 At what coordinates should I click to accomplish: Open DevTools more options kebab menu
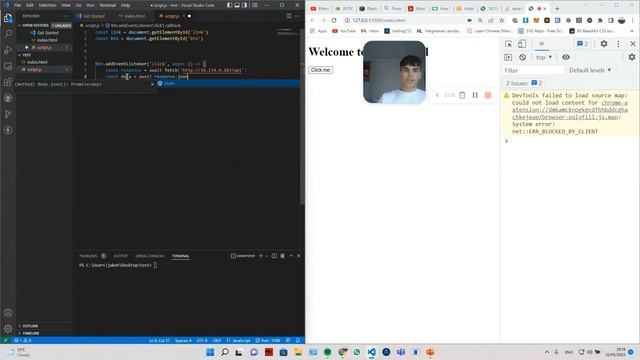point(618,44)
